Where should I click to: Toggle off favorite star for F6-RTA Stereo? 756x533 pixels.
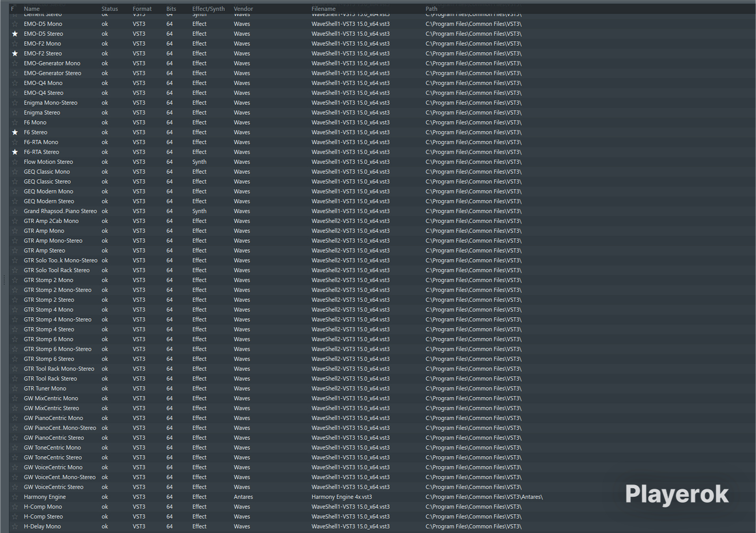15,152
